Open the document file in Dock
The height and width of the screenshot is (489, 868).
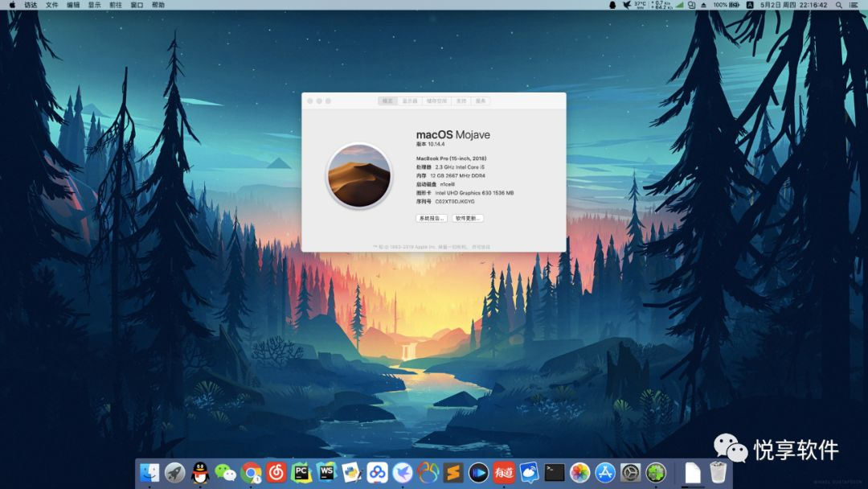click(x=693, y=473)
